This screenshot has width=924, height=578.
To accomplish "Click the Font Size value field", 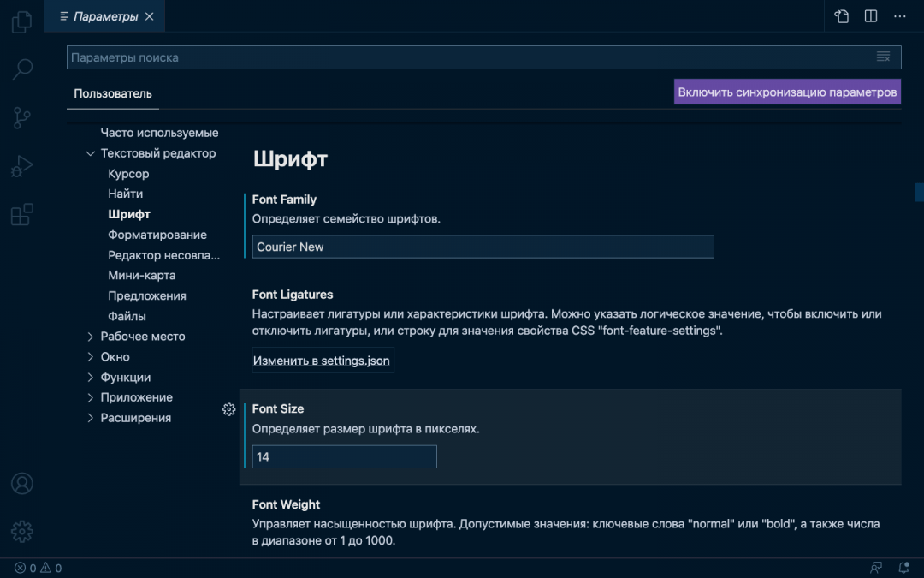I will click(x=344, y=456).
